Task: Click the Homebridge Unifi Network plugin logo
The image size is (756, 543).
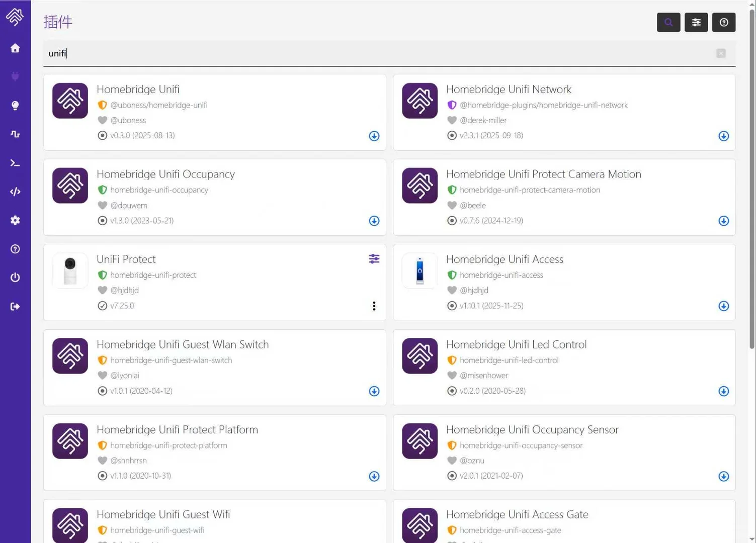Action: [419, 101]
